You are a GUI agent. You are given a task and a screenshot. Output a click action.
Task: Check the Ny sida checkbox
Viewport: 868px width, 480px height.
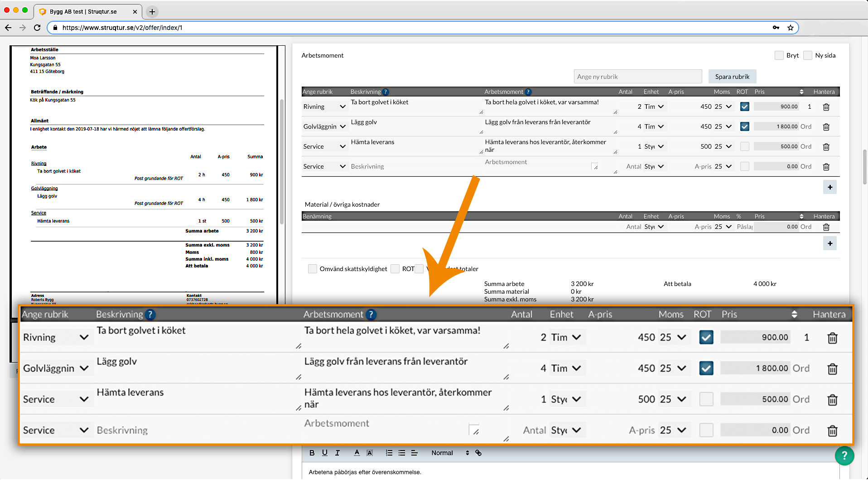pyautogui.click(x=808, y=55)
